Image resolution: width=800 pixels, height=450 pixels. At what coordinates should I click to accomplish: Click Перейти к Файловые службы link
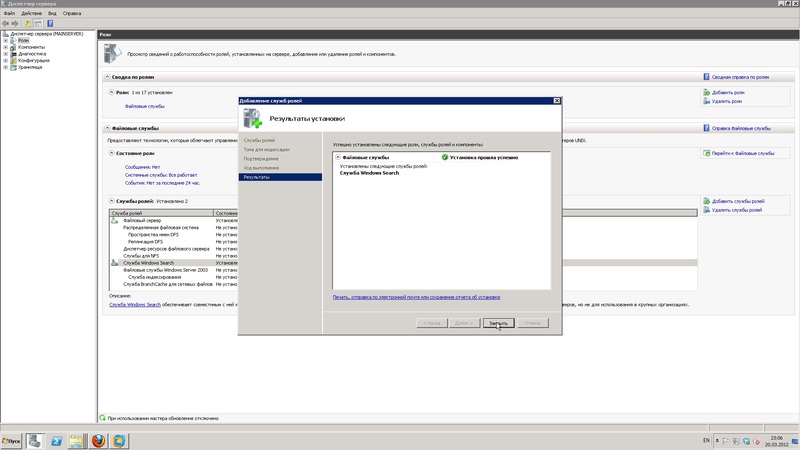click(x=743, y=153)
